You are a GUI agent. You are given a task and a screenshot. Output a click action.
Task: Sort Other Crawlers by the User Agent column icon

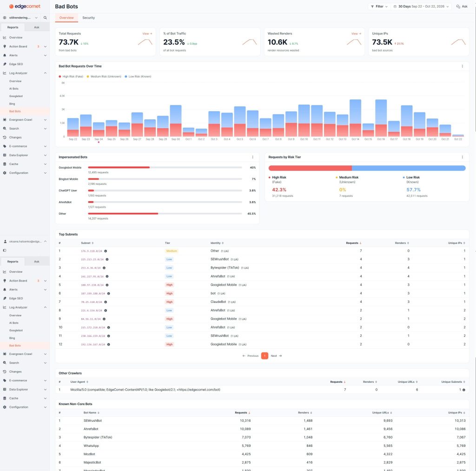(87, 382)
